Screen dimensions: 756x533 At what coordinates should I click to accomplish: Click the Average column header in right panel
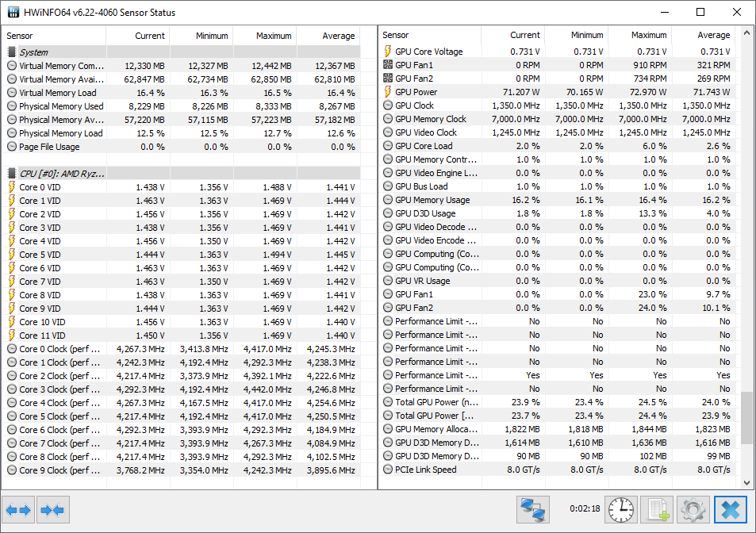pos(704,35)
